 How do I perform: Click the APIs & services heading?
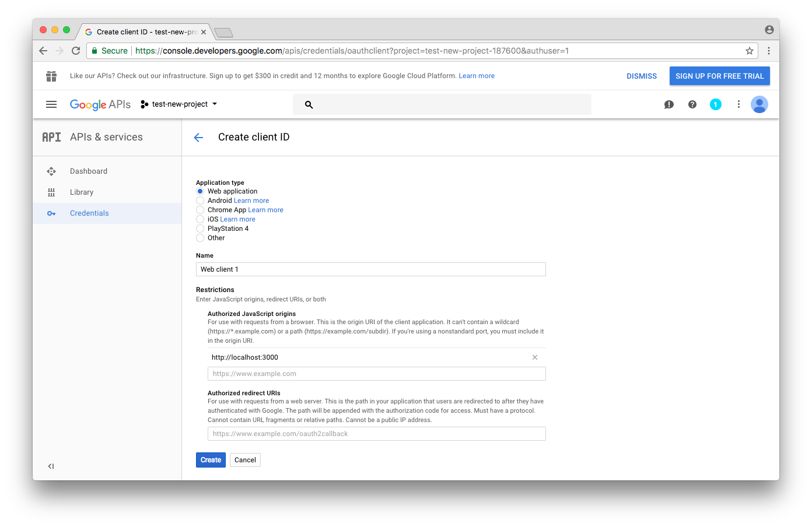coord(106,137)
